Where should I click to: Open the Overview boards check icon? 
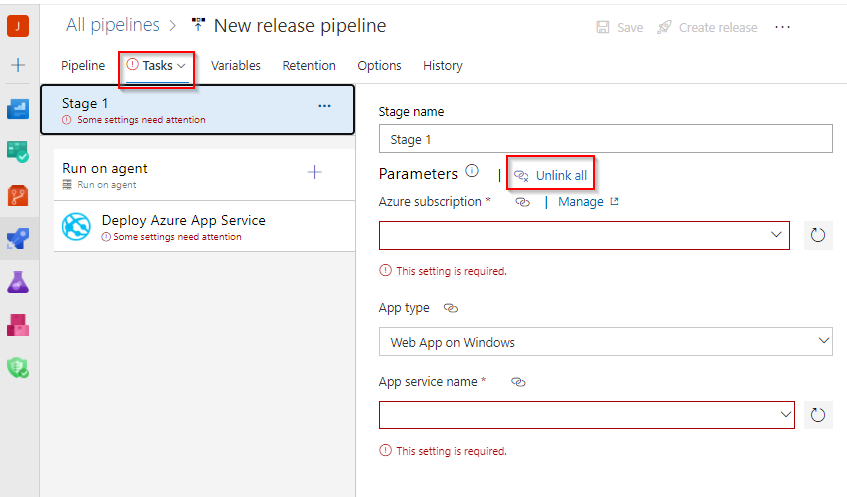(18, 152)
